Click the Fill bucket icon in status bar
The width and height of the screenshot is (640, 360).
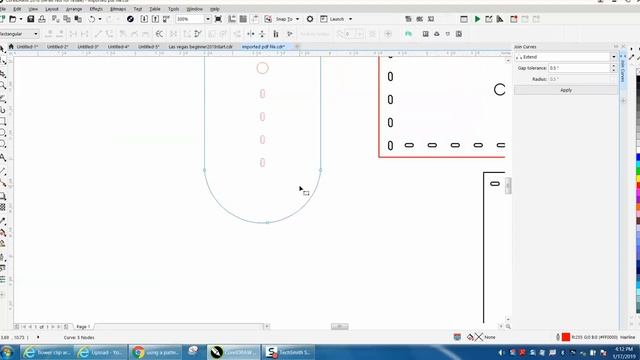tap(470, 337)
